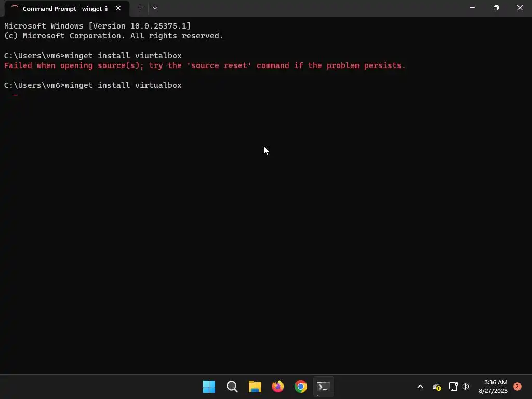Select the Command Prompt - winget tab
532x399 pixels.
tap(67, 8)
